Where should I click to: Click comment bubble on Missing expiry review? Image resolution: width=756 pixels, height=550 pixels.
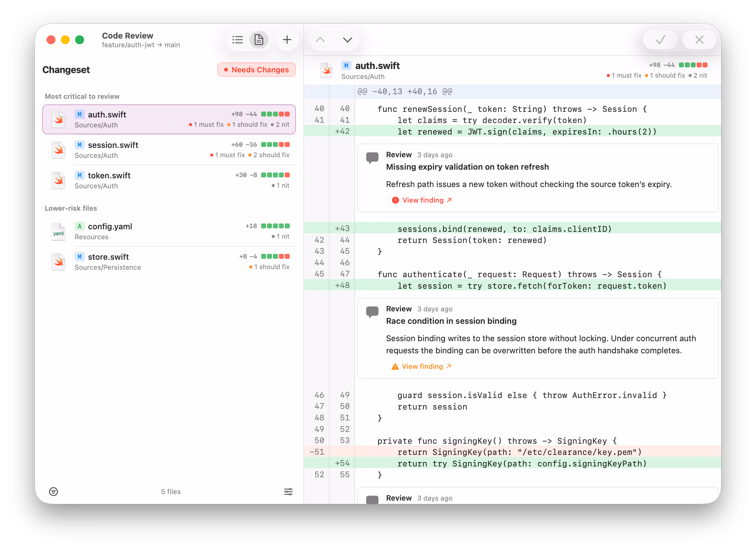[x=372, y=157]
